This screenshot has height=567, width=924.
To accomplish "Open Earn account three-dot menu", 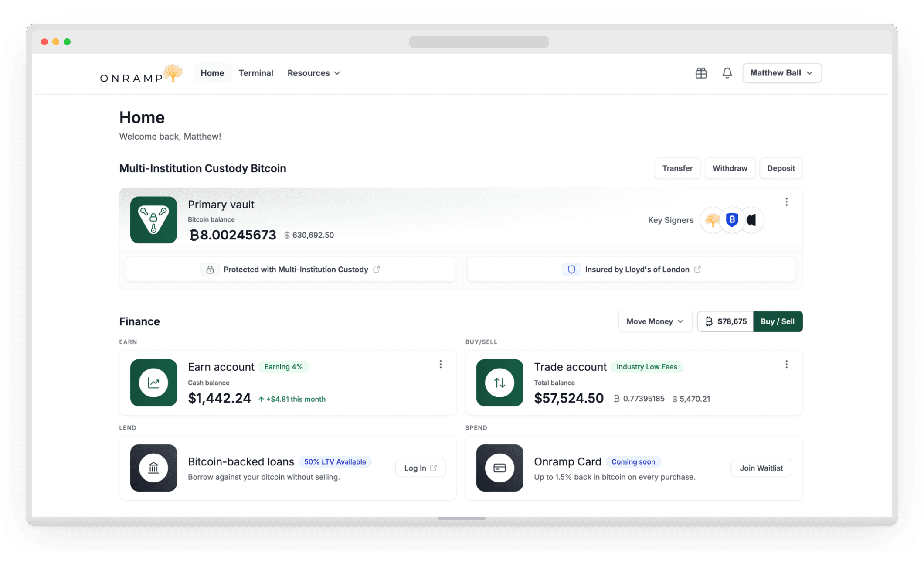I will click(440, 365).
